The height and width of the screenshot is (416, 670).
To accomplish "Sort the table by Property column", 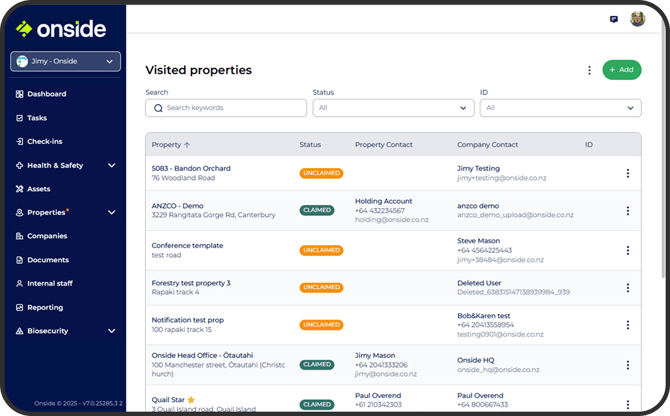I will (x=171, y=145).
